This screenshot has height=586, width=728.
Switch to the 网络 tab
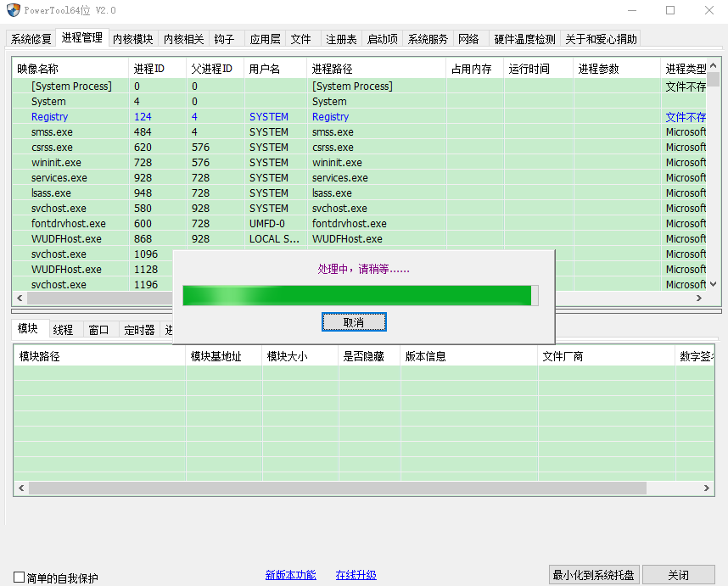[468, 38]
